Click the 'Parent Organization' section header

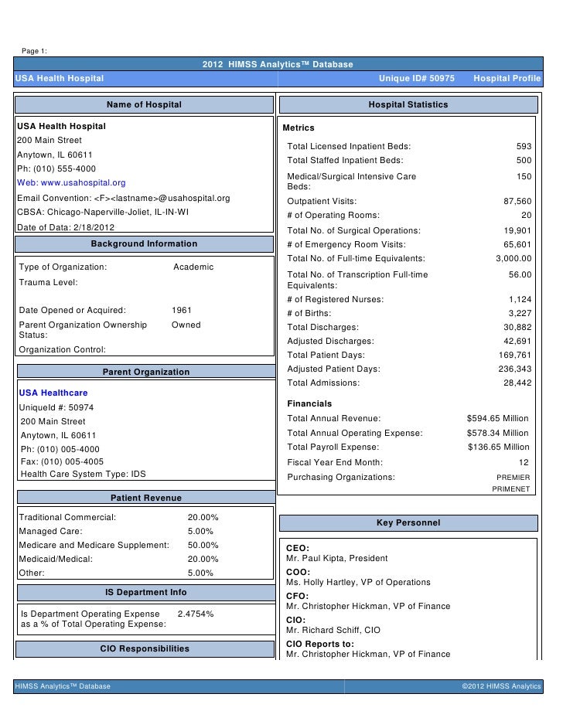pos(146,372)
